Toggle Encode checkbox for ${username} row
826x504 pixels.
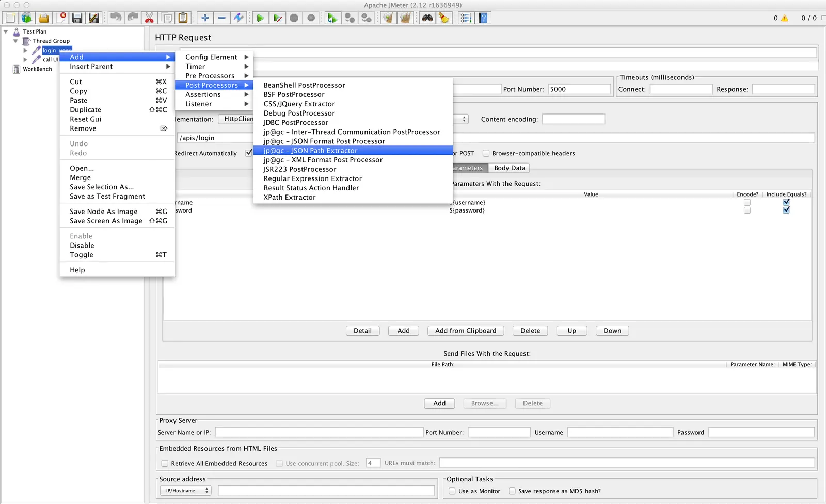[747, 202]
